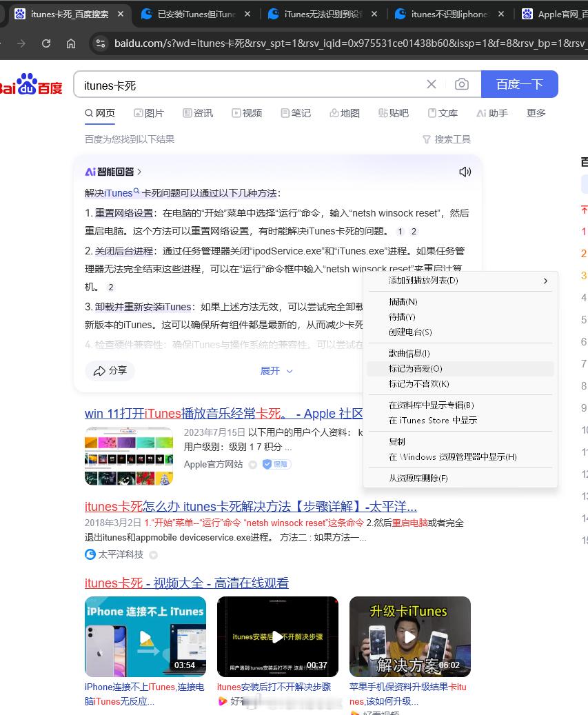
Task: Choose 在 Windows 资源管理器中显示(H)
Action: coord(460,457)
